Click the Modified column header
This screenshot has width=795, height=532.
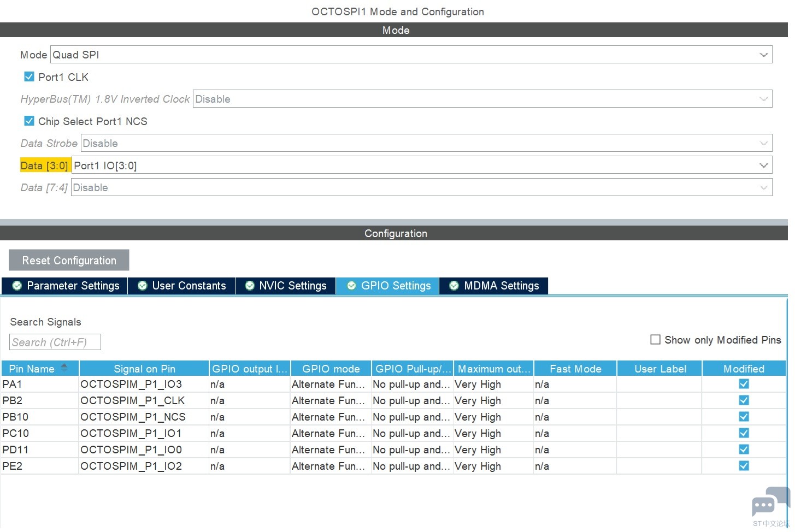pyautogui.click(x=744, y=369)
